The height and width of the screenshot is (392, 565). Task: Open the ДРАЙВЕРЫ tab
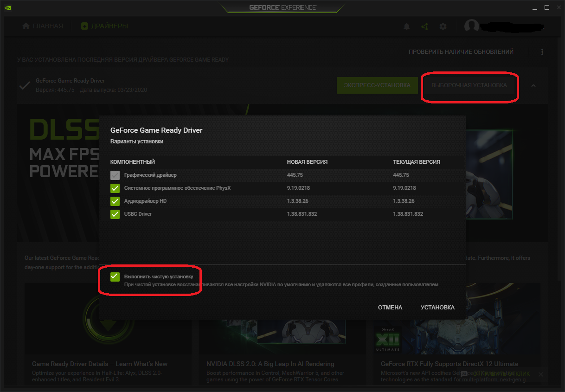click(x=109, y=26)
